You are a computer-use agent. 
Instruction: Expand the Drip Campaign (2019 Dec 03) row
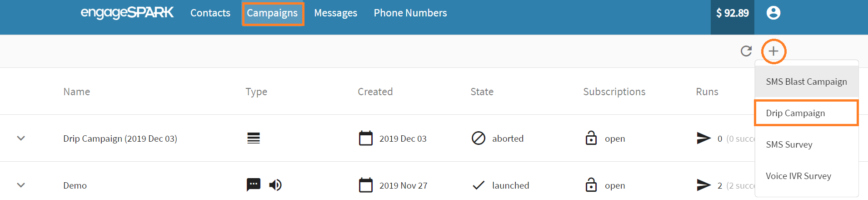point(21,138)
